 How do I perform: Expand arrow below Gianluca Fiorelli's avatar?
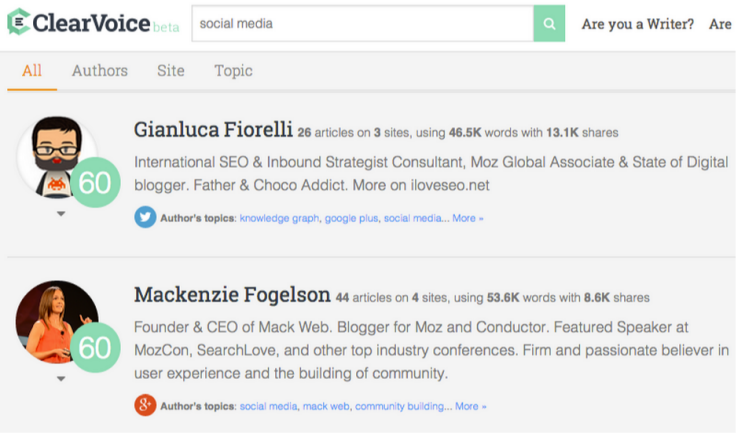[60, 213]
